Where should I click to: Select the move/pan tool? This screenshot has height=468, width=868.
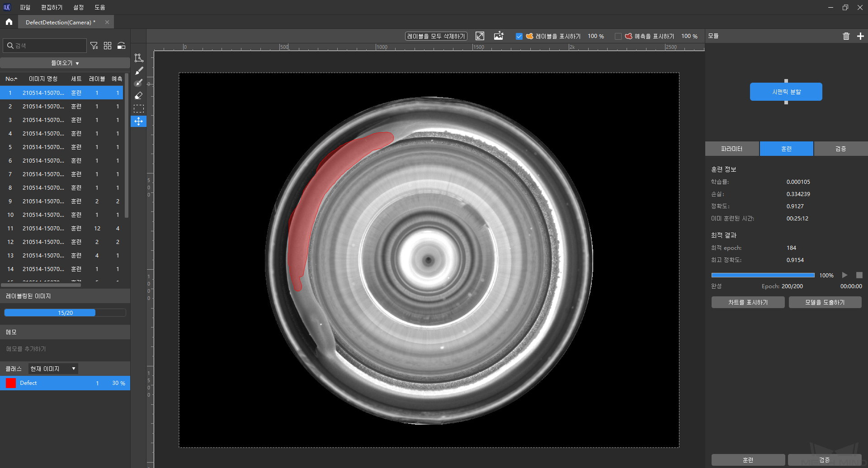click(x=139, y=121)
